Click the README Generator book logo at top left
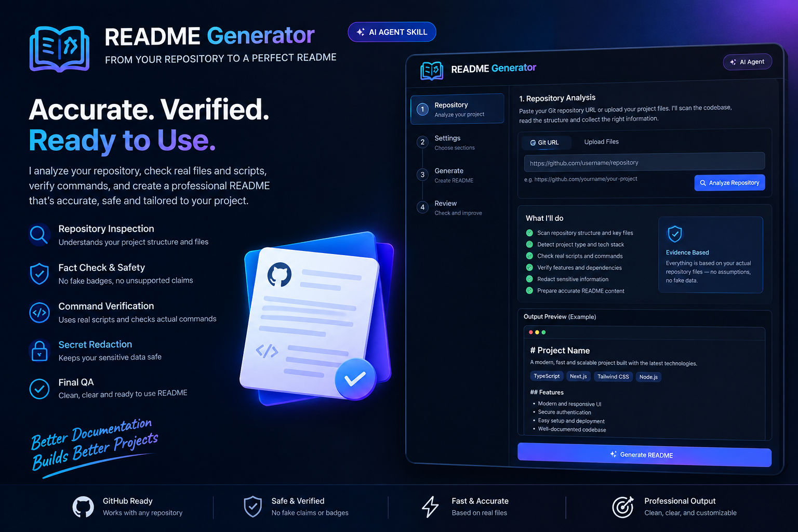Viewport: 798px width, 532px height. (x=59, y=49)
